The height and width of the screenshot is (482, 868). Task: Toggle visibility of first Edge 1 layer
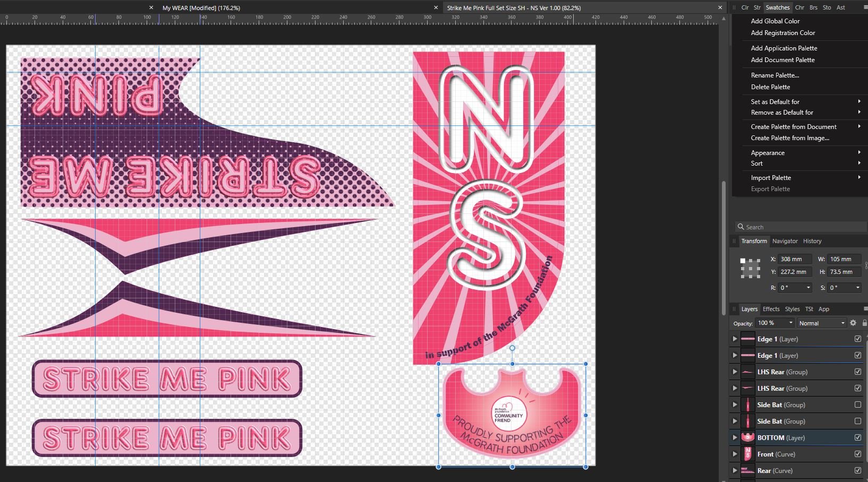coord(858,339)
